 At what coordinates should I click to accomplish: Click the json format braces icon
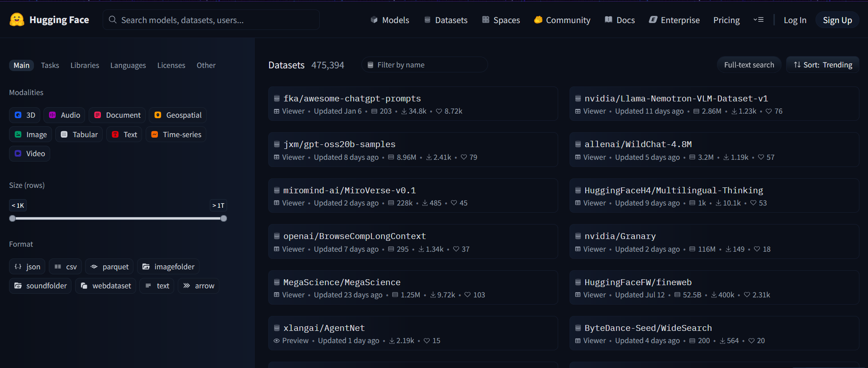coord(18,267)
